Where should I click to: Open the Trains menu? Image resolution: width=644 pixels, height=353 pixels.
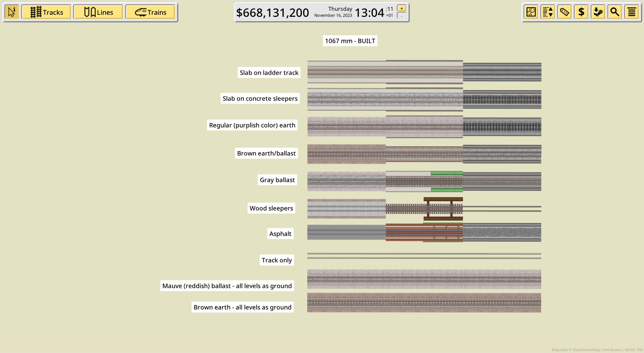pos(150,12)
